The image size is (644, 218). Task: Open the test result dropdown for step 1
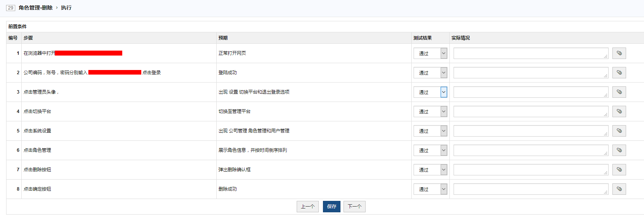tap(430, 54)
